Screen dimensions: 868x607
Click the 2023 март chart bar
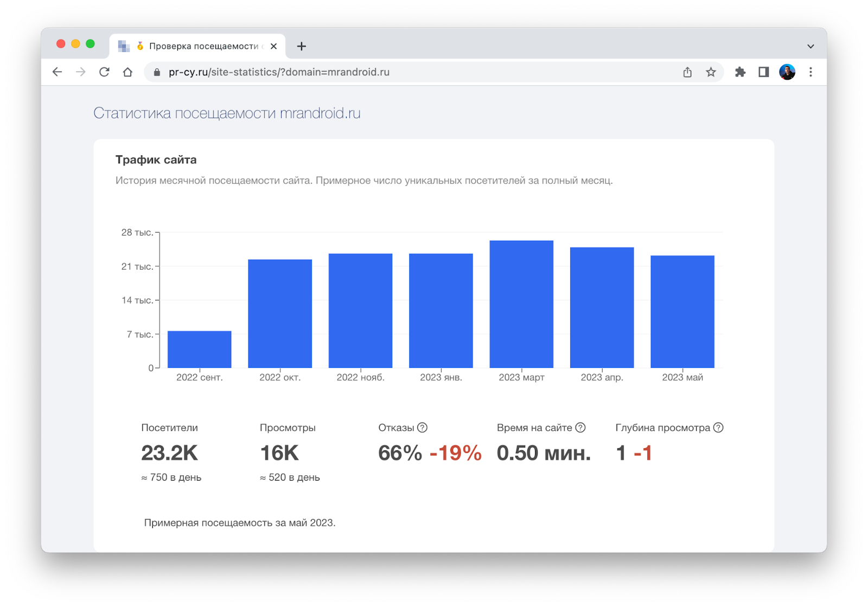click(x=521, y=304)
